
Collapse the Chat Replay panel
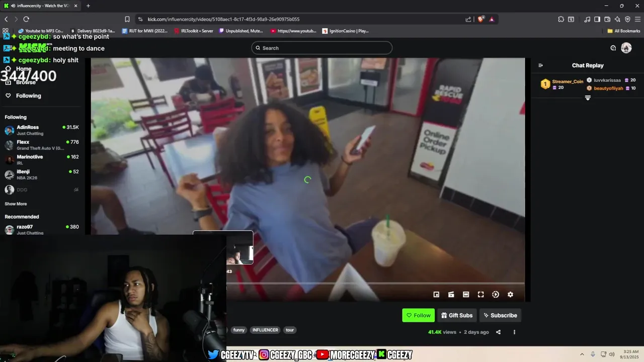[540, 65]
